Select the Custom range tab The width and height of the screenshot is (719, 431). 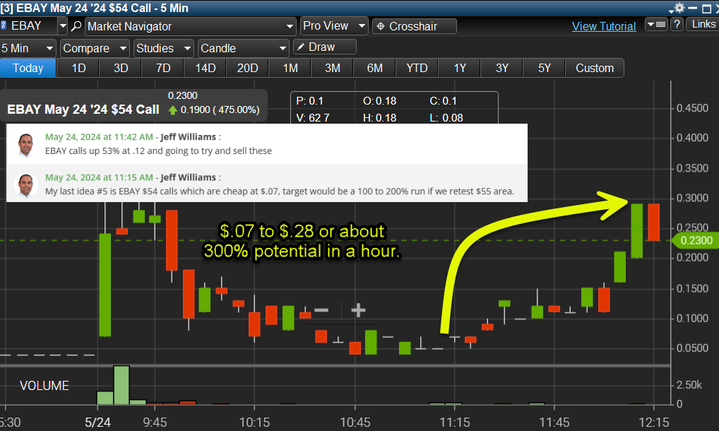coord(594,68)
